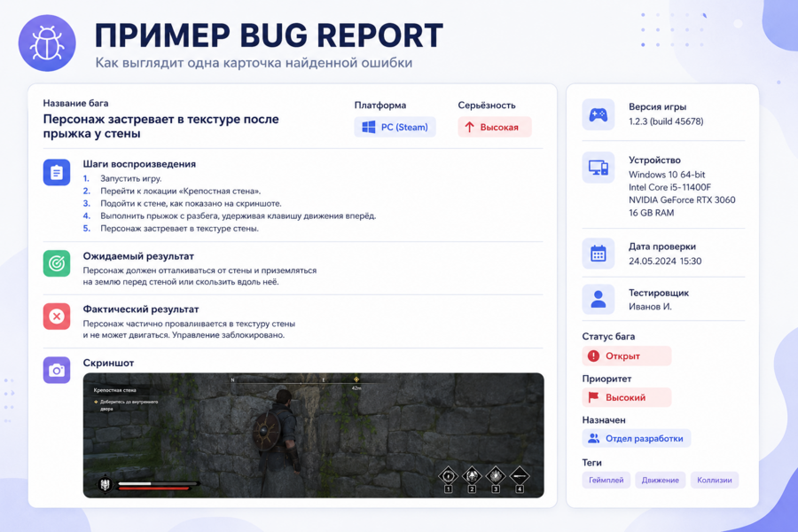798x532 pixels.
Task: Click the Windows 10 64-bit device line
Action: coord(667,174)
